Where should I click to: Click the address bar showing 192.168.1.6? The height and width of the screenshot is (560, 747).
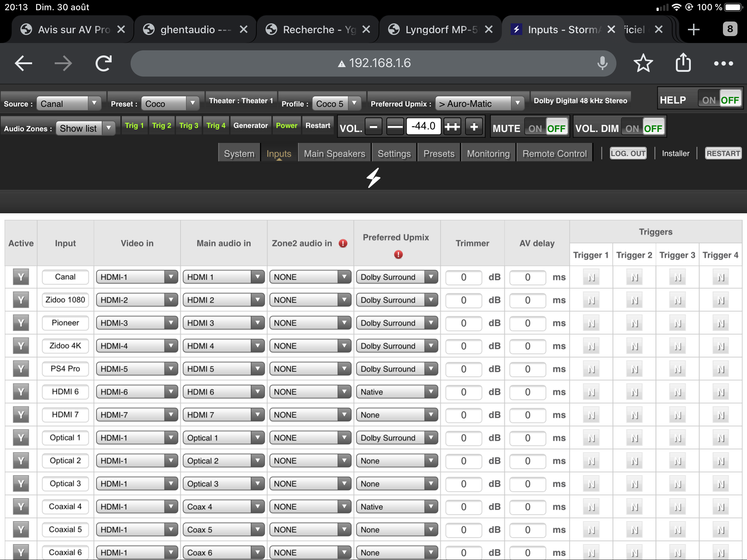coord(373,63)
